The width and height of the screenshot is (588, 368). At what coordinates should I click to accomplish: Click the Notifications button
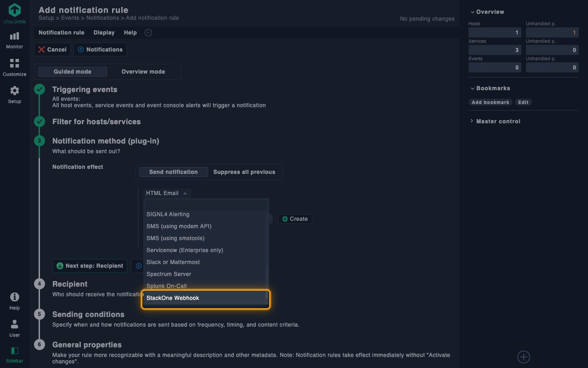click(x=100, y=50)
